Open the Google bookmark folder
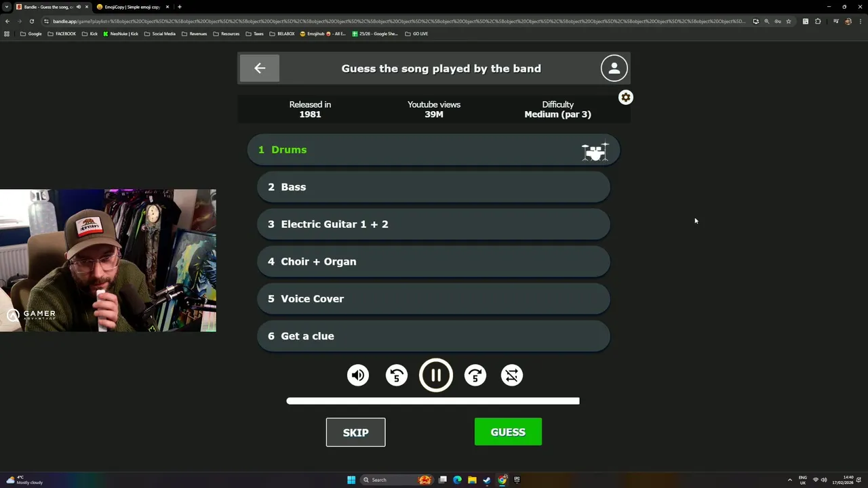 coord(31,33)
